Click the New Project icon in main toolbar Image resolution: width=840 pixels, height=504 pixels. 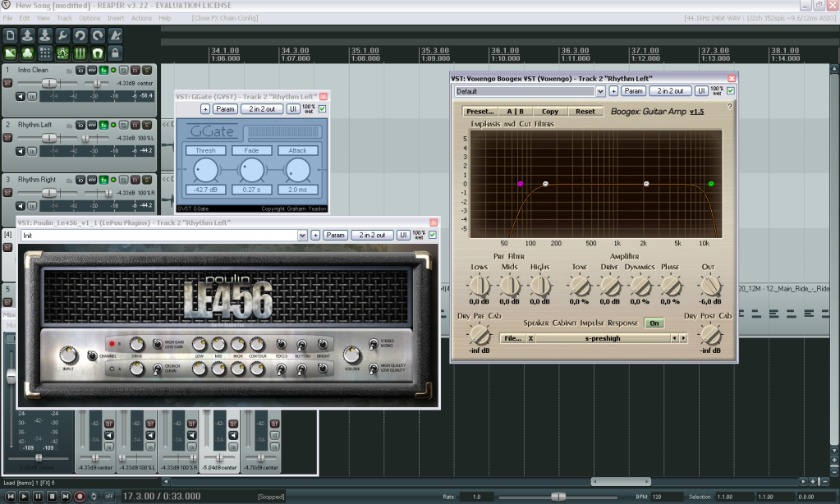click(x=10, y=36)
